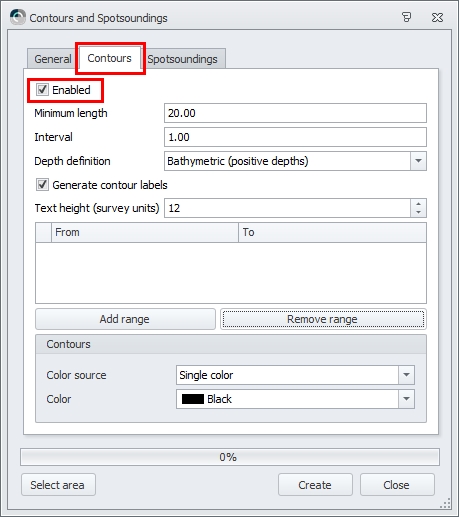Click the application logo icon in title bar

point(18,17)
